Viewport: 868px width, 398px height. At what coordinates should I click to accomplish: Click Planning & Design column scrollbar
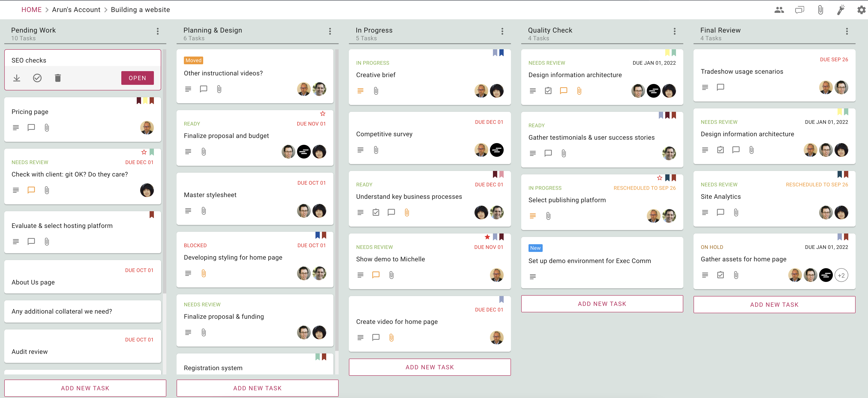[x=337, y=200]
